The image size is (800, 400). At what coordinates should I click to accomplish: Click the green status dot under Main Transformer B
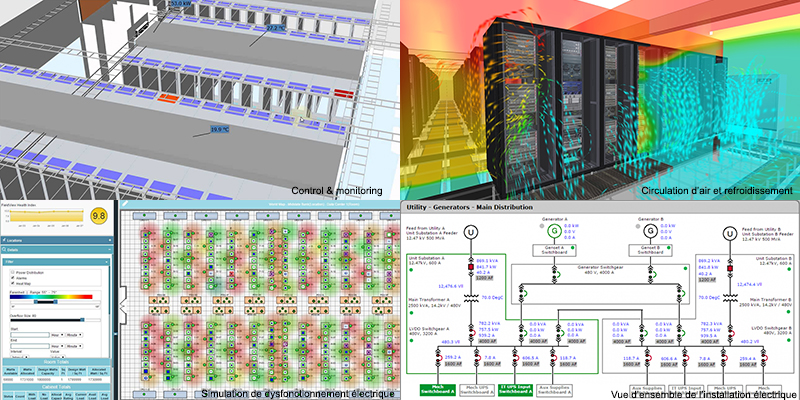[x=788, y=311]
